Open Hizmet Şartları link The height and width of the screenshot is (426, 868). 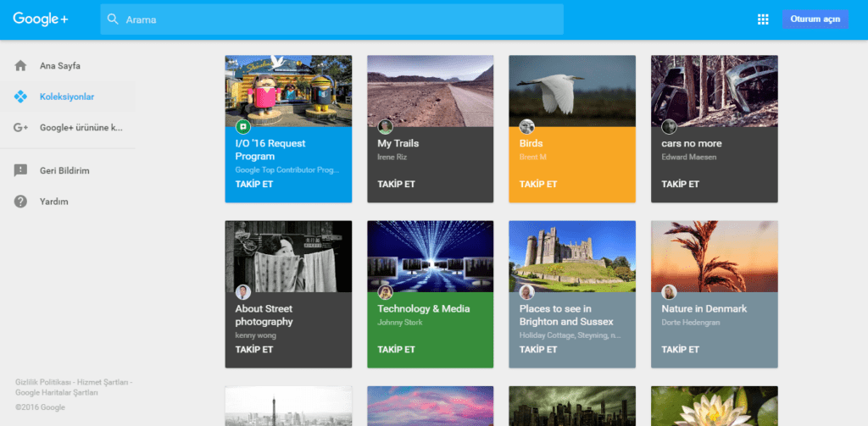tap(103, 382)
